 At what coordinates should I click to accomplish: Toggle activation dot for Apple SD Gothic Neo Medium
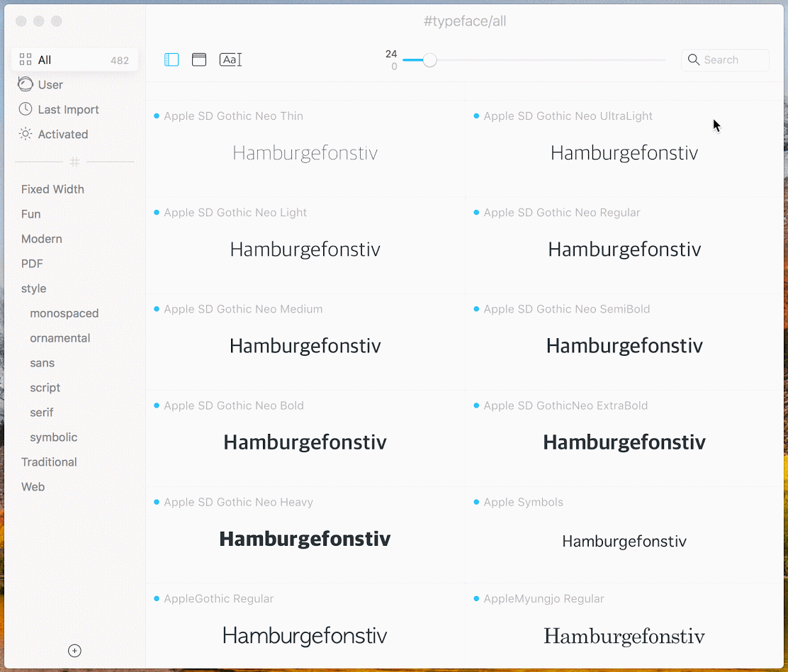pos(157,309)
